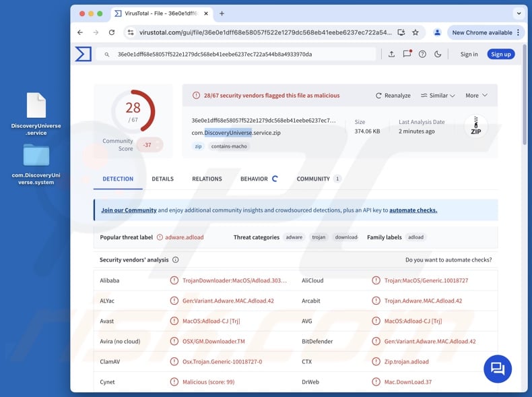Switch to the DETECTION tab
Viewport: 532px width, 397px height.
pyautogui.click(x=118, y=179)
